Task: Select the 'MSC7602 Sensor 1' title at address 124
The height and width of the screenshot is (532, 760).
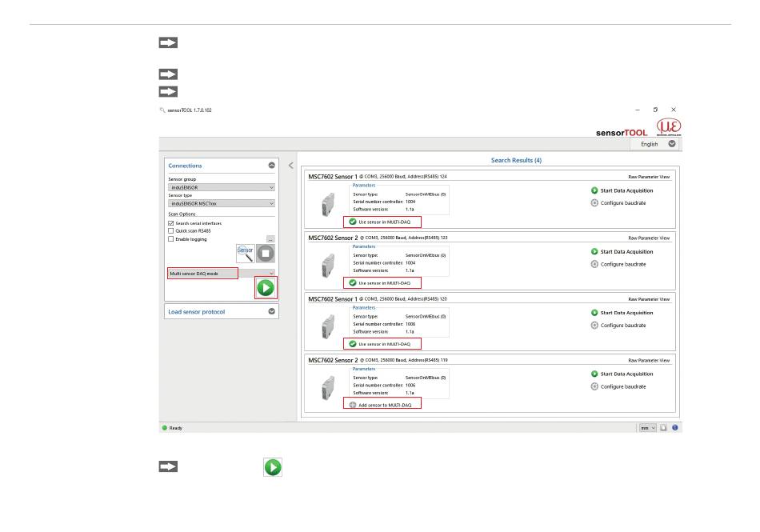Action: pyautogui.click(x=333, y=177)
